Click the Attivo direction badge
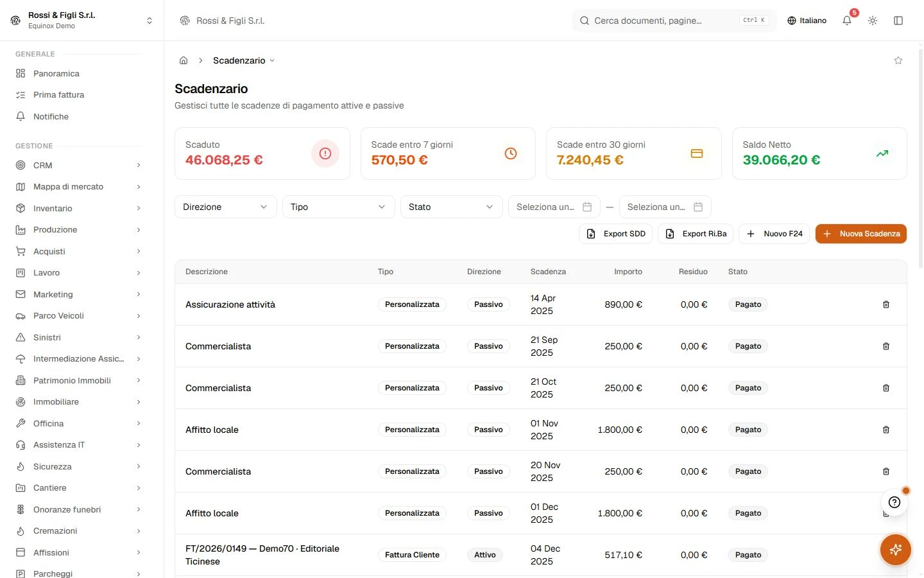 pos(485,555)
